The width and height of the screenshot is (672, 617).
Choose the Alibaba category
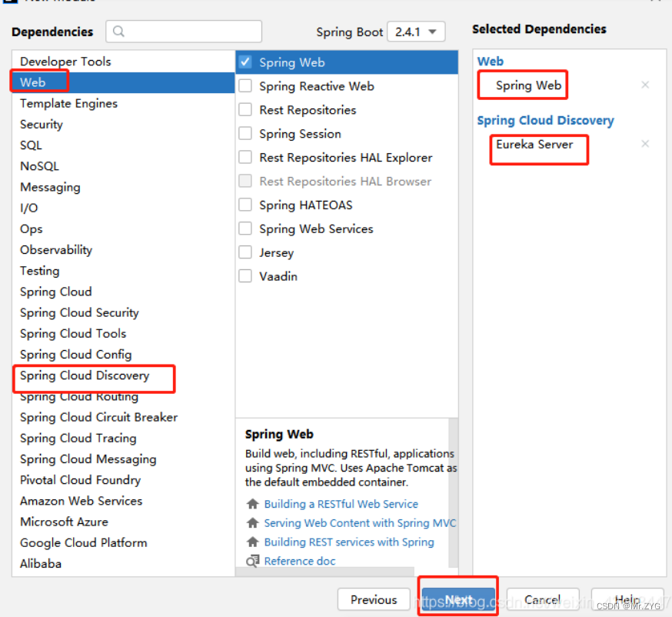point(124,564)
